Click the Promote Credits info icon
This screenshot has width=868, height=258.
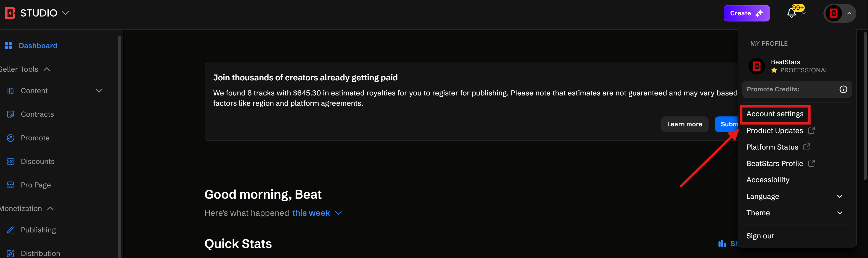point(843,89)
